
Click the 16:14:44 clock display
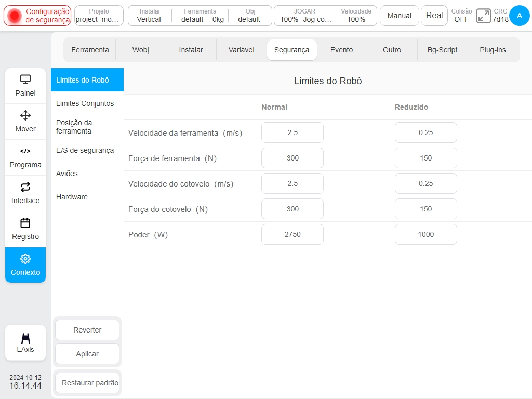[25, 386]
